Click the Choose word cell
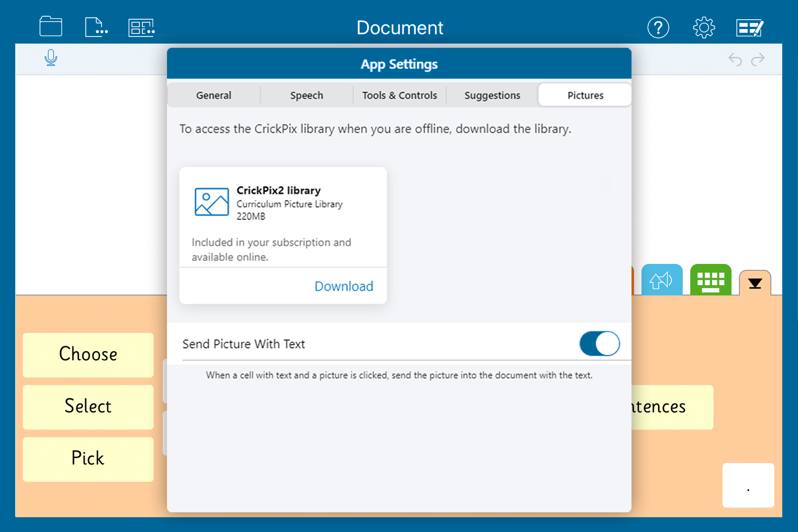 (x=88, y=355)
